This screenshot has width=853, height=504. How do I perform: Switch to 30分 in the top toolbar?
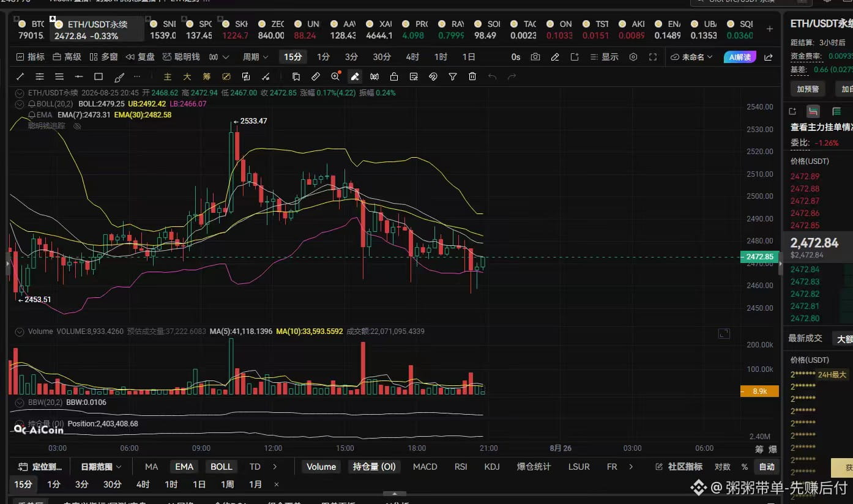[382, 57]
